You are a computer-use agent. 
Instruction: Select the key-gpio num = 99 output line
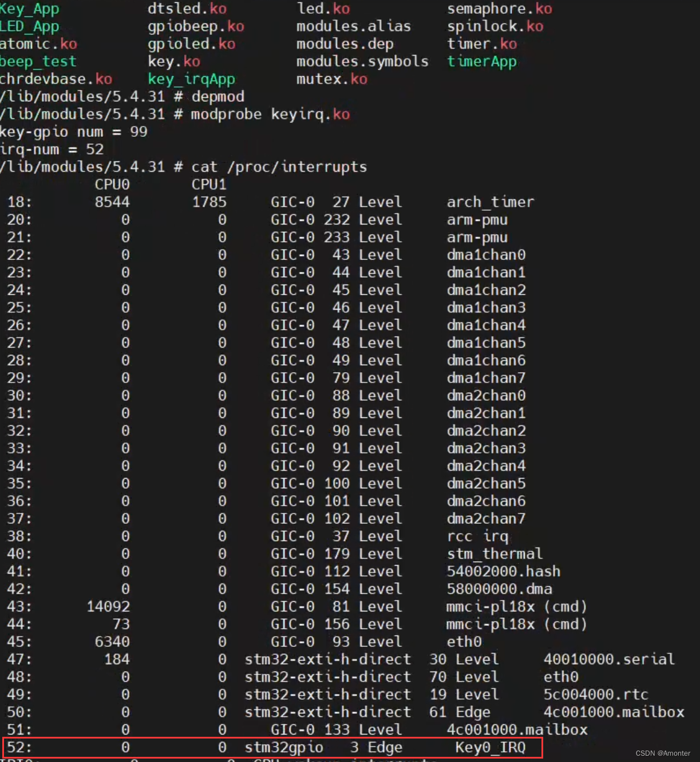coord(74,132)
